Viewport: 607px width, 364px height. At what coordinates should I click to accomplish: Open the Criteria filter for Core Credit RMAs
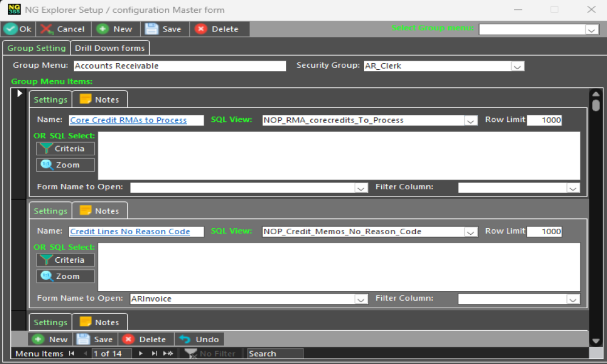pos(65,148)
